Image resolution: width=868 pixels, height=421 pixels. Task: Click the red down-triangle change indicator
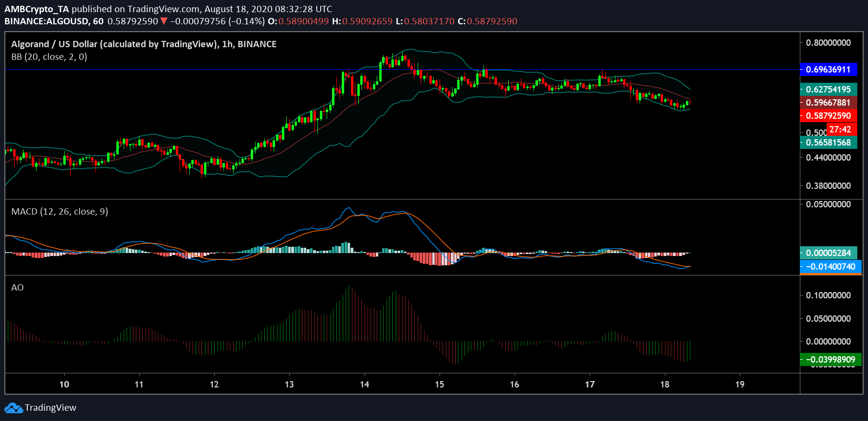click(x=164, y=21)
